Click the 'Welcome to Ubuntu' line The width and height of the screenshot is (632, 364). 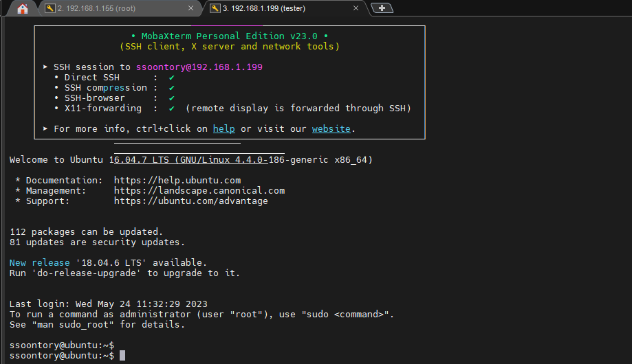tap(191, 160)
